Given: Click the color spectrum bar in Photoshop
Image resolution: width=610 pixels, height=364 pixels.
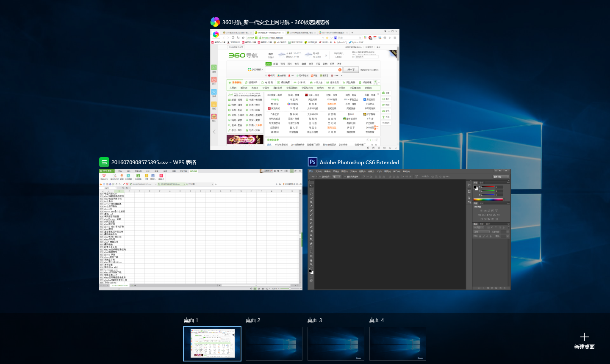Looking at the screenshot, I should [x=488, y=199].
